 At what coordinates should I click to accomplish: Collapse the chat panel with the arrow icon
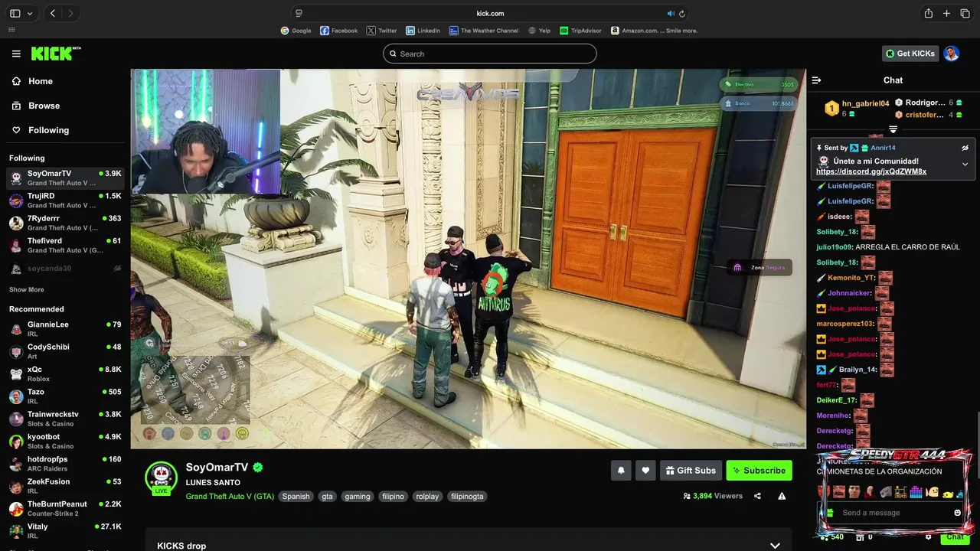817,80
